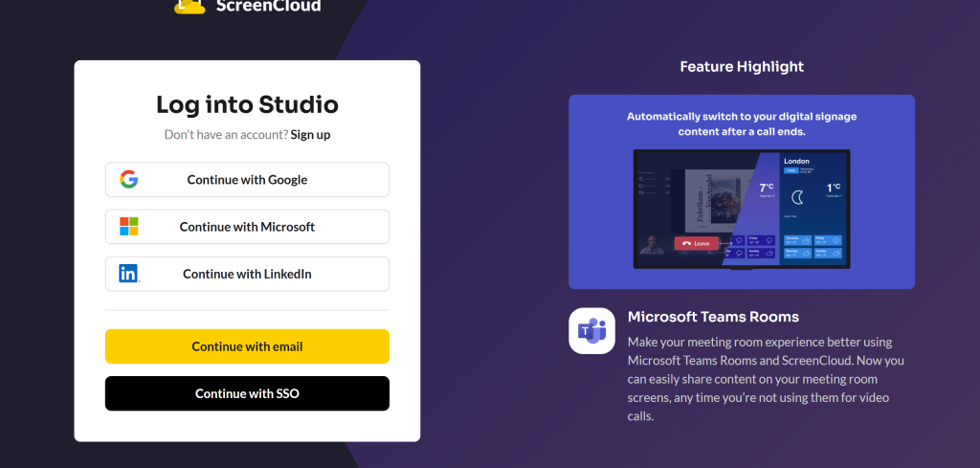
Task: Click the Microsoft four-square logo icon
Action: [129, 226]
